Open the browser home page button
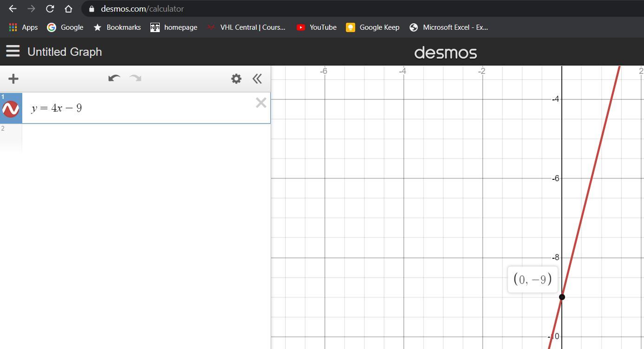This screenshot has height=349, width=644. 68,9
